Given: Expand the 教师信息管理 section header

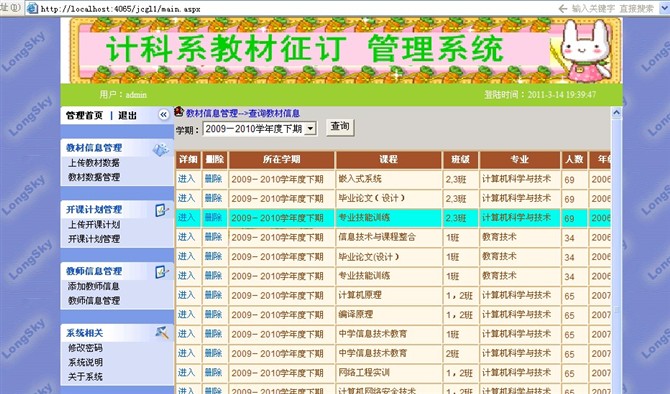Looking at the screenshot, I should 94,271.
